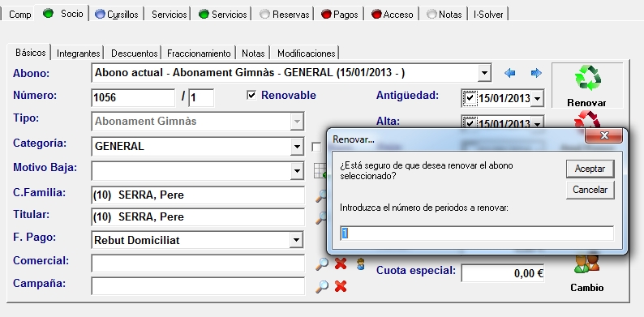Open the search magnifier for Campaña
The width and height of the screenshot is (644, 317).
[x=321, y=286]
